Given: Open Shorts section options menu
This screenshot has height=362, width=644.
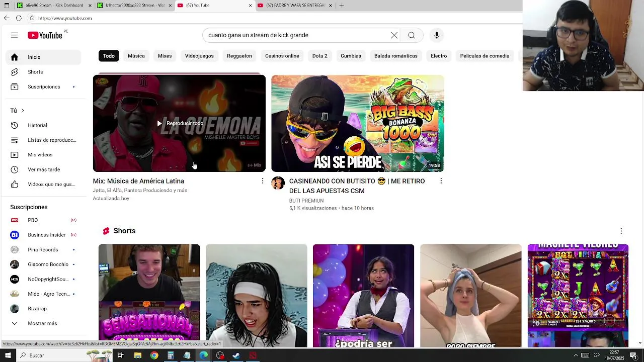Looking at the screenshot, I should pyautogui.click(x=621, y=231).
